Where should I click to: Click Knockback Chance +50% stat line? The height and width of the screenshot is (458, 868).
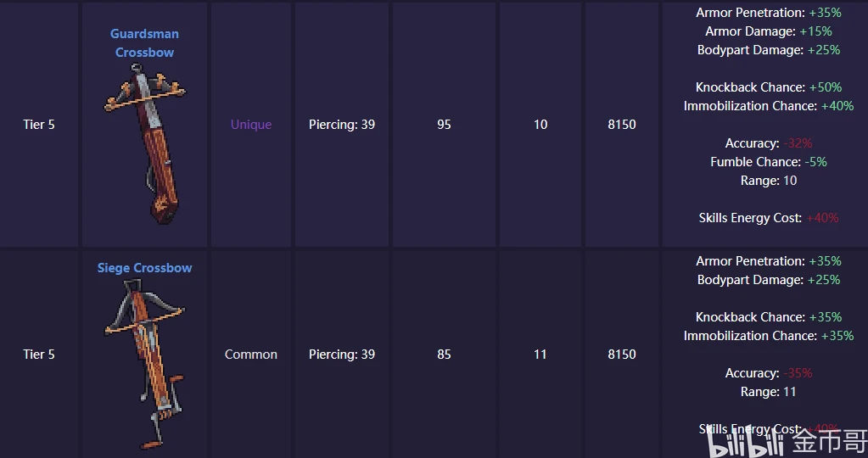click(x=769, y=87)
